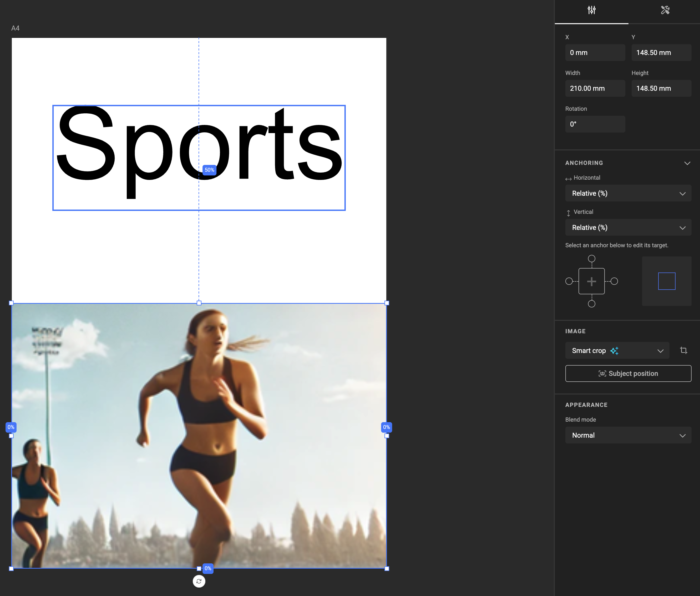Collapse the Anchoring section chevron
Image resolution: width=700 pixels, height=596 pixels.
[x=687, y=163]
